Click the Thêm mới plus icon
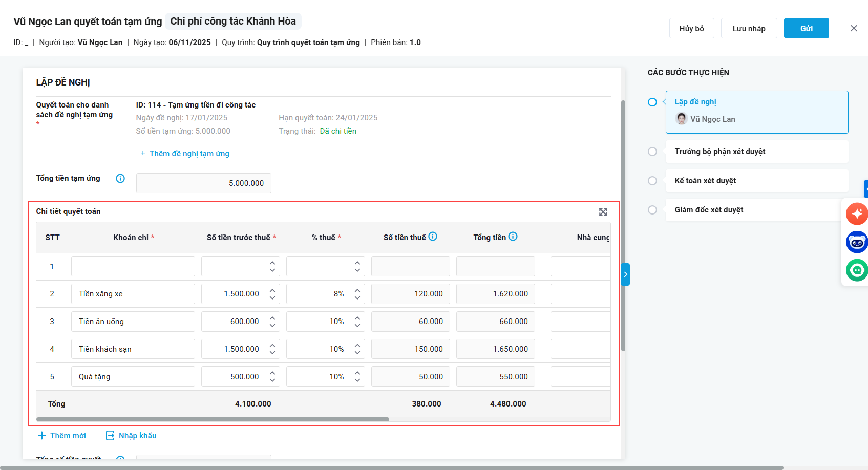The height and width of the screenshot is (470, 868). 42,436
